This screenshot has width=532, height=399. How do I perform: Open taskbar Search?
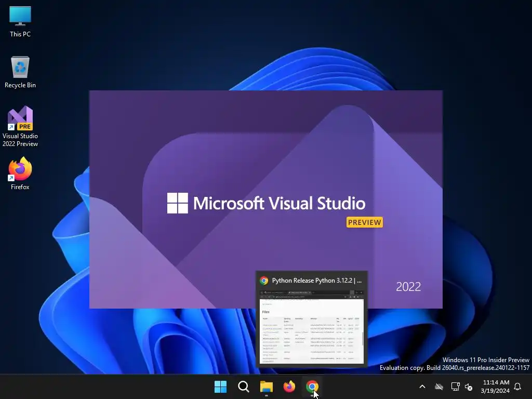[243, 387]
